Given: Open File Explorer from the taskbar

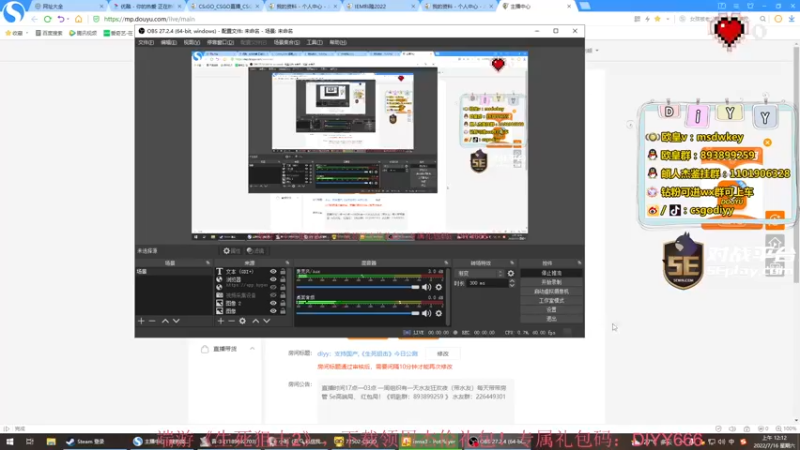Looking at the screenshot, I should 51,441.
